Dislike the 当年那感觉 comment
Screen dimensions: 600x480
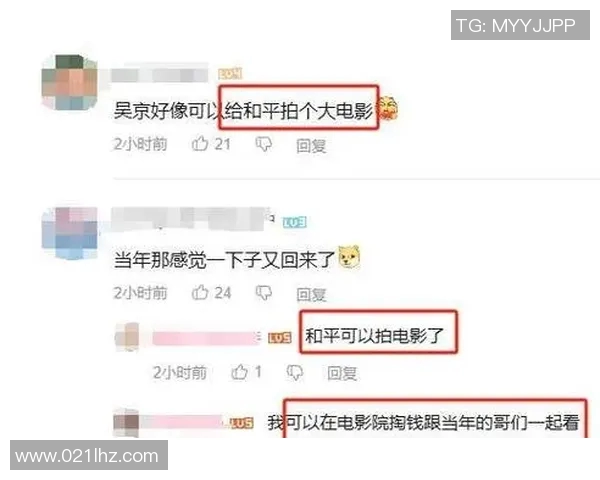[x=264, y=293]
